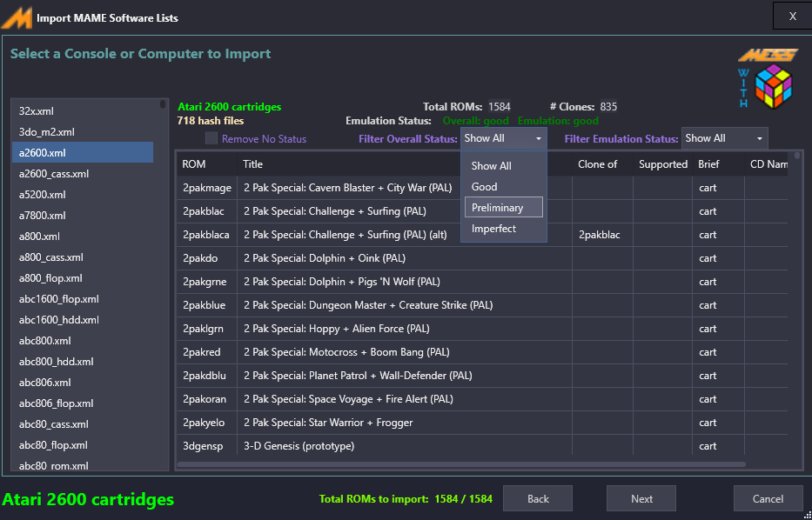Choose Show All in the open dropdown list
Viewport: 812px width, 520px height.
(x=503, y=165)
